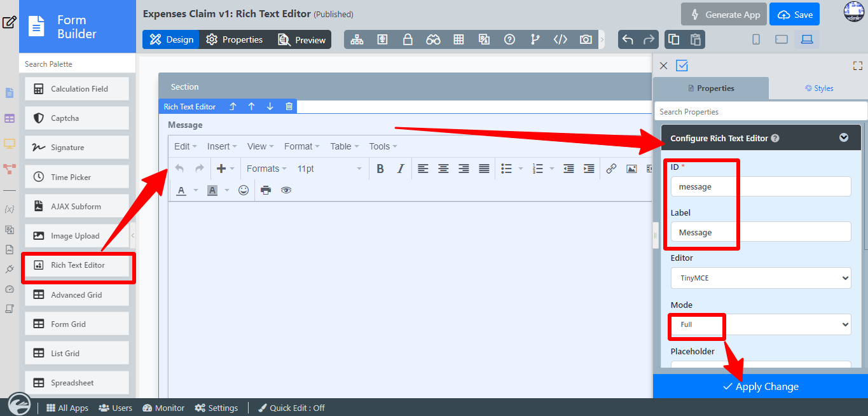Open the text color picker swatch
This screenshot has width=868, height=416.
[x=182, y=190]
